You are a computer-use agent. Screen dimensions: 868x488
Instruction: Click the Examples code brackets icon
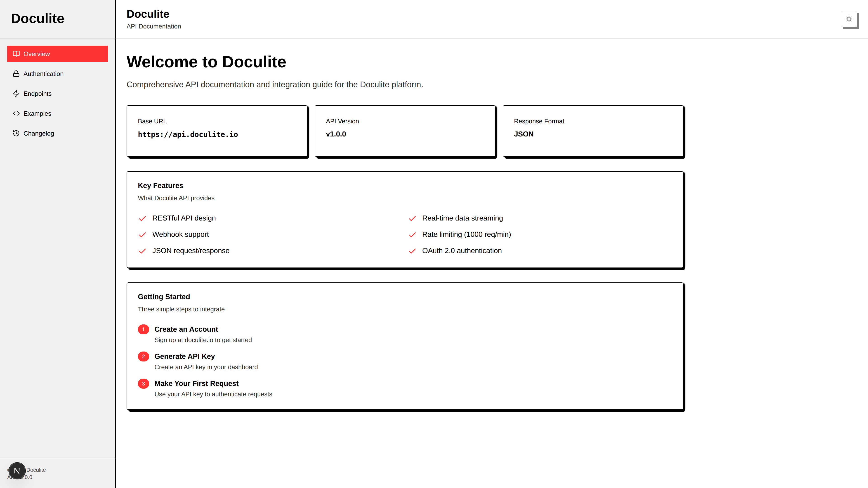[x=16, y=113]
